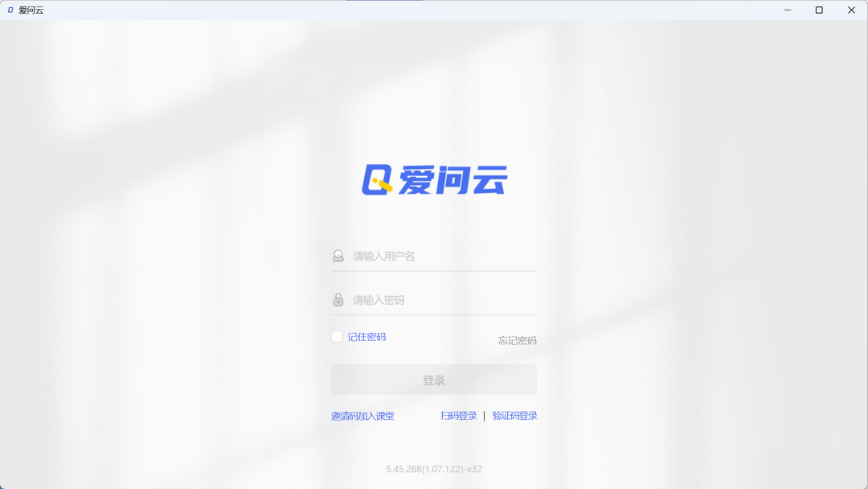
Task: Click the divider between 扫码登录 and 验证码登录
Action: [x=484, y=416]
